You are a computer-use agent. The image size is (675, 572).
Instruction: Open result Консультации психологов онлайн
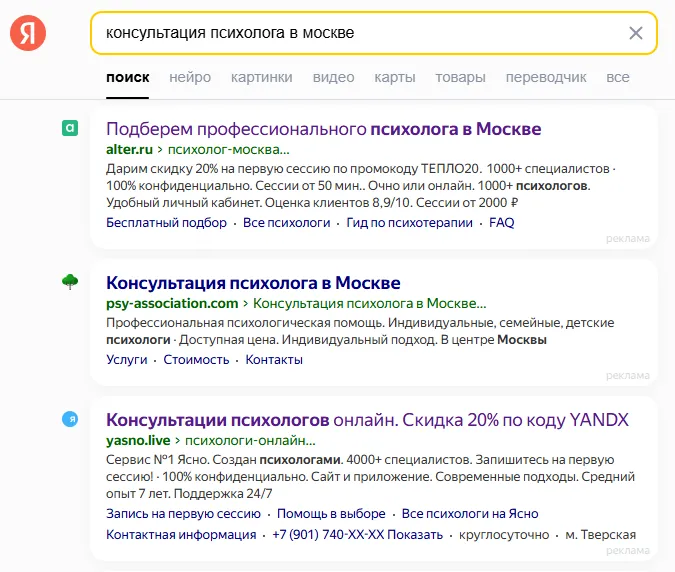367,420
